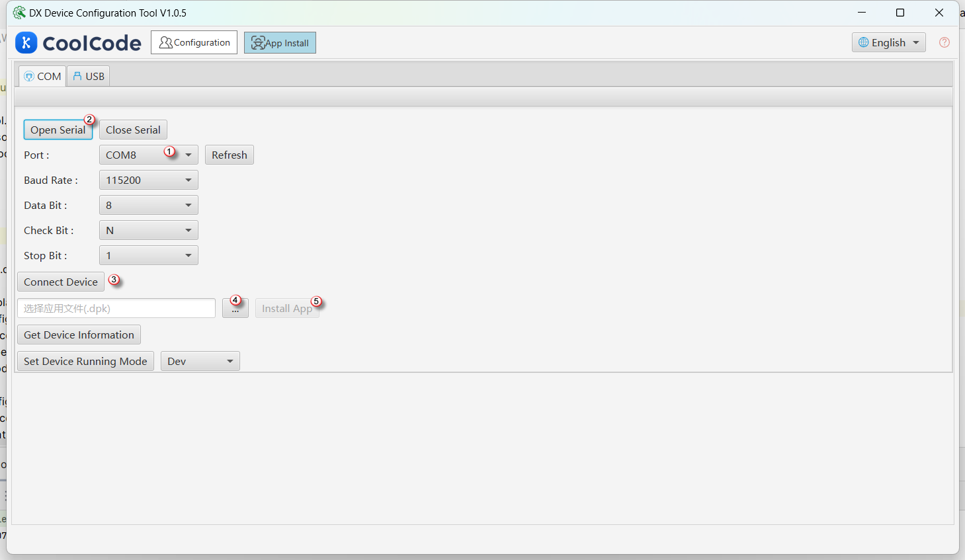Viewport: 965px width, 560px height.
Task: Focus the .dpk application file field
Action: tap(116, 308)
